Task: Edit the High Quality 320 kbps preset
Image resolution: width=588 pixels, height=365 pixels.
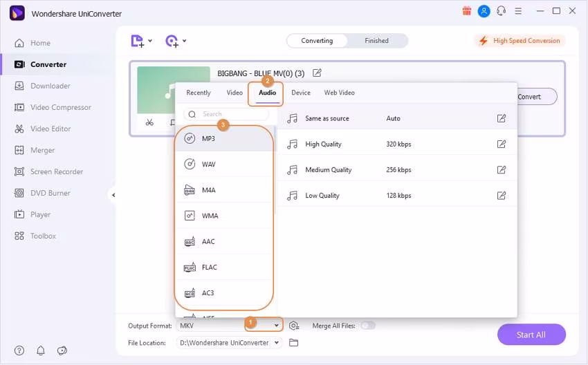Action: click(x=502, y=144)
